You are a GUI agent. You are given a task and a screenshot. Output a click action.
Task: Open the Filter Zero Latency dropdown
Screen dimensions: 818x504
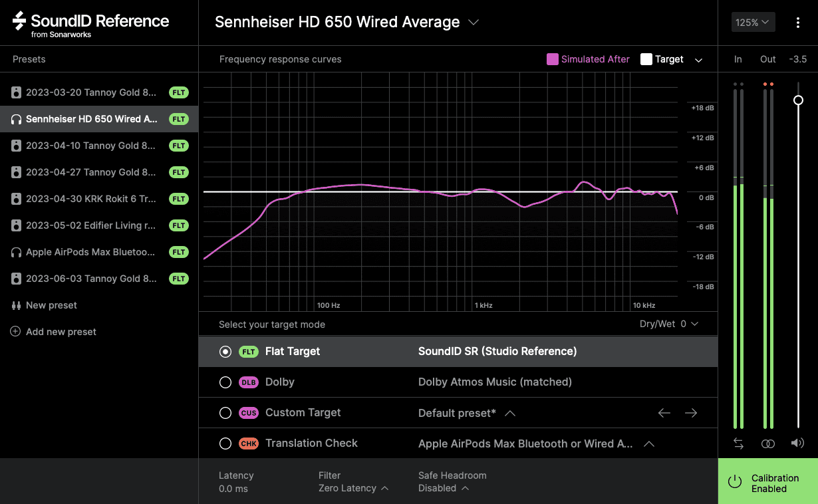tap(353, 488)
